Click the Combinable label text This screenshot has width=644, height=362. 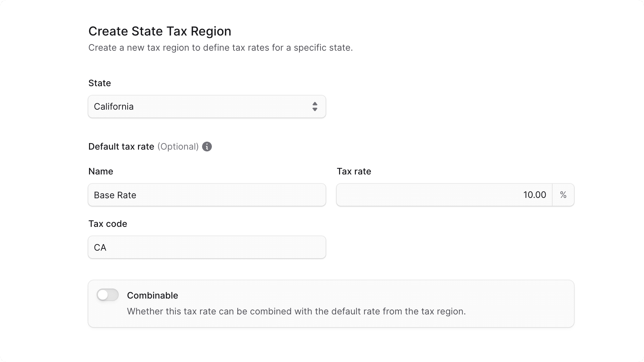click(x=152, y=295)
